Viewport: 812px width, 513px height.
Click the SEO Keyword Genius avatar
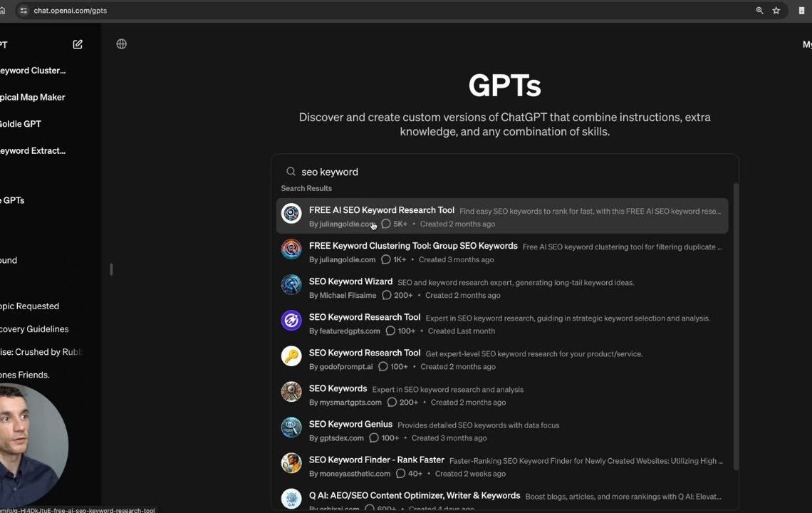[291, 427]
